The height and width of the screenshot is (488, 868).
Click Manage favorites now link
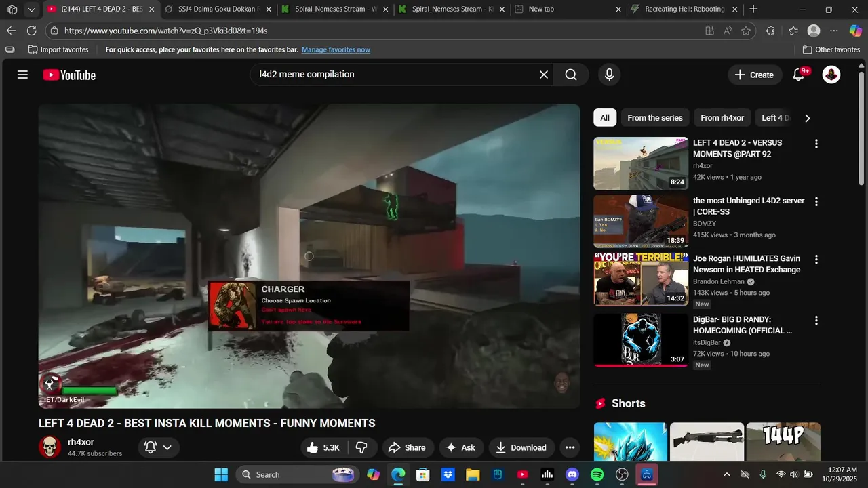336,49
